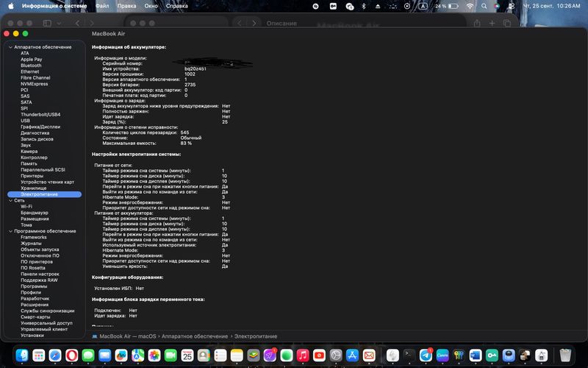
Task: Launch Microsoft Word from the Dock
Action: pyautogui.click(x=475, y=355)
